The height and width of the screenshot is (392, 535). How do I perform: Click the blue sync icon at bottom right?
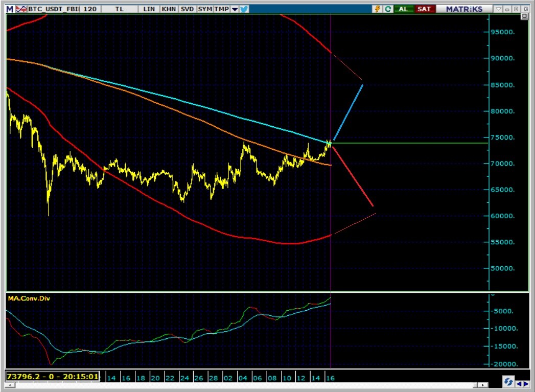pos(508,382)
